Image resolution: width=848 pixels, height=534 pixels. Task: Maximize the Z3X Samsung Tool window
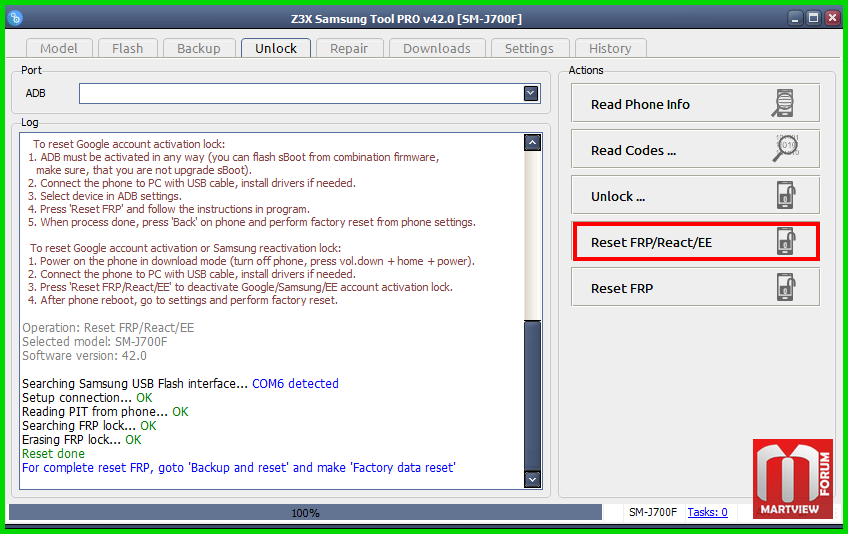click(x=813, y=18)
